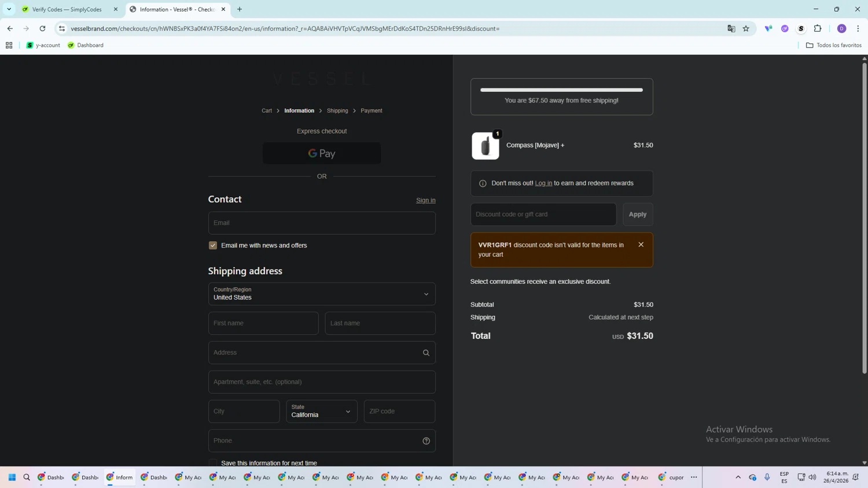
Task: Click the ZIP code field
Action: tap(400, 412)
